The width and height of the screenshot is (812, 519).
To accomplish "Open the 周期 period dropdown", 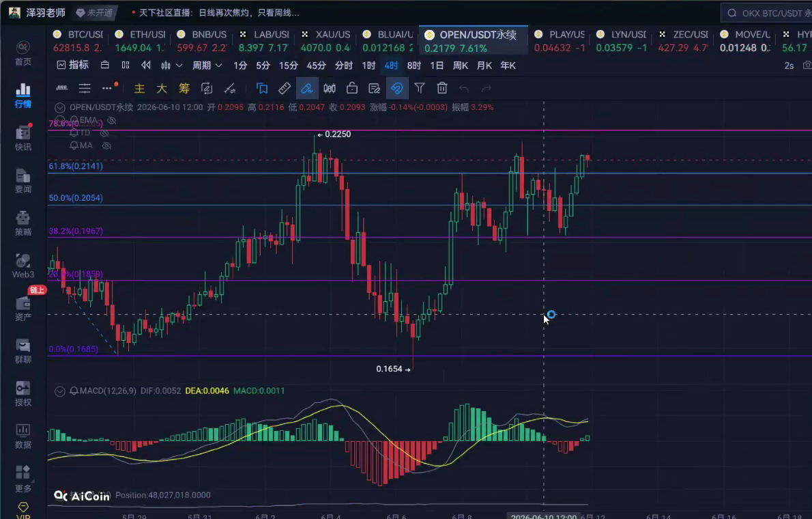I will point(207,66).
